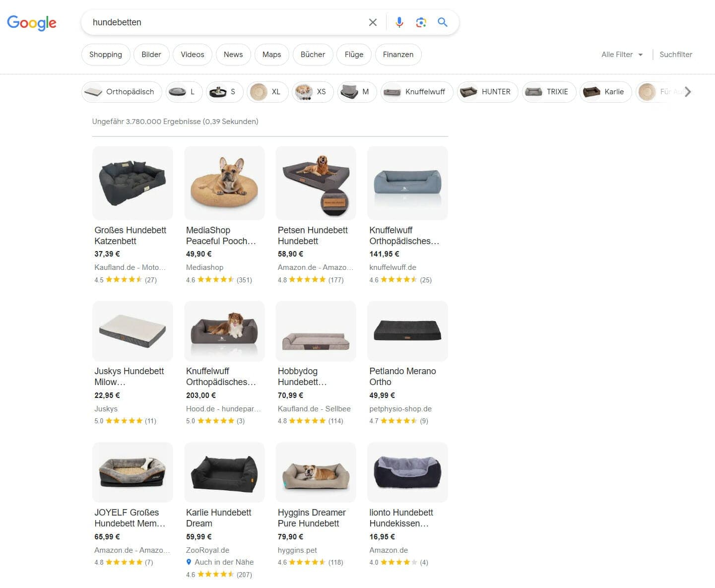
Task: Click the lionto Hundebett Hundekissen title
Action: coord(401,518)
